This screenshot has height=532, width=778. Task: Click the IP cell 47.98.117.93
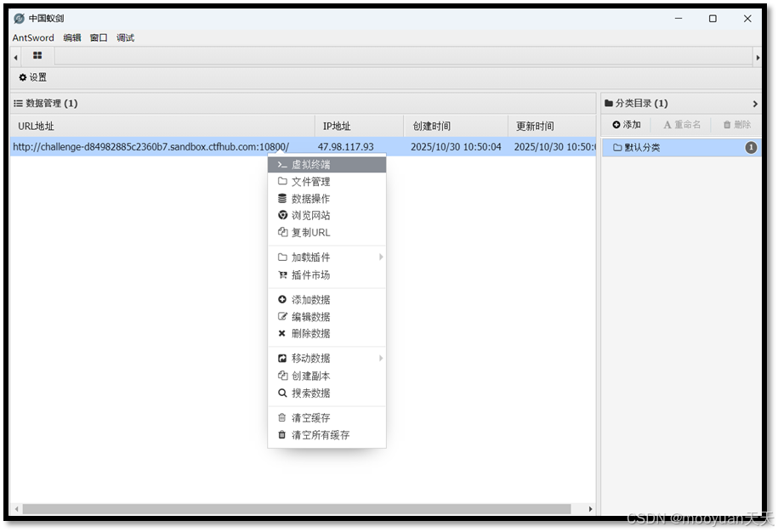pyautogui.click(x=346, y=147)
